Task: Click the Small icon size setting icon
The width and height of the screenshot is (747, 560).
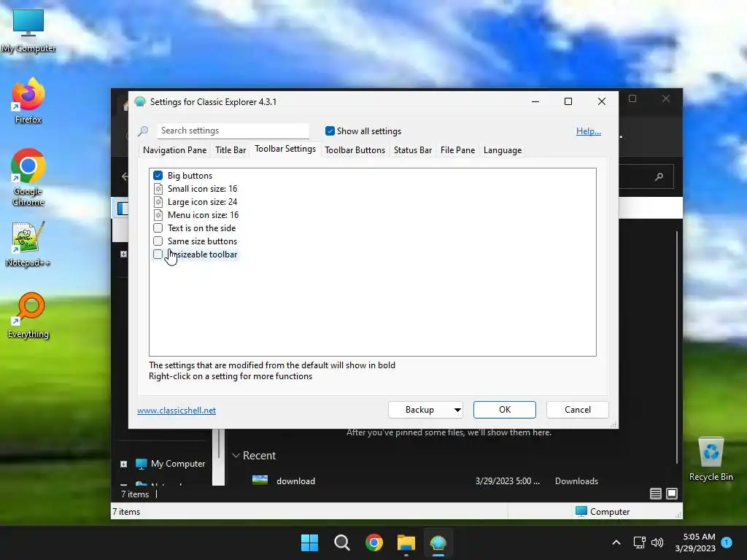Action: [x=158, y=189]
